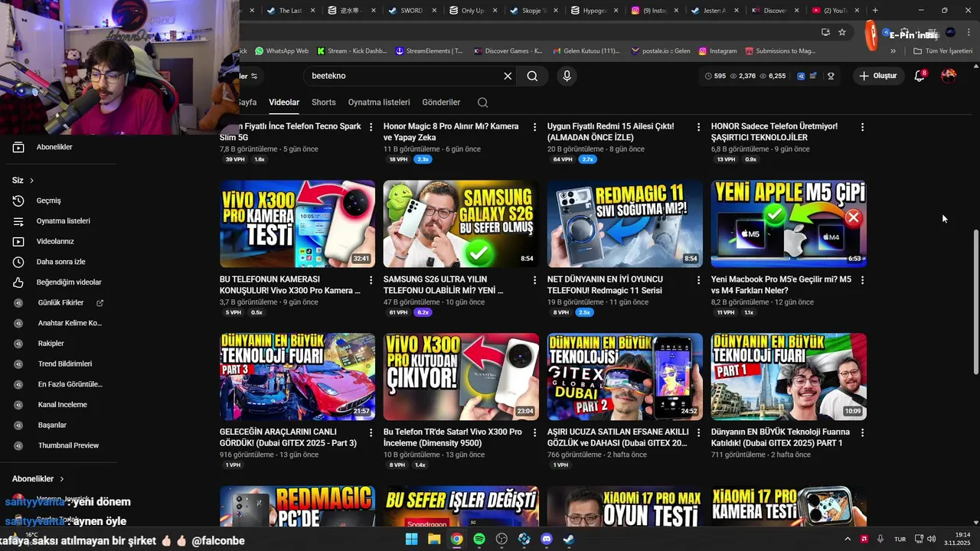Open the Samsung Galaxy S26 video thumbnail
This screenshot has width=980, height=551.
pos(461,223)
